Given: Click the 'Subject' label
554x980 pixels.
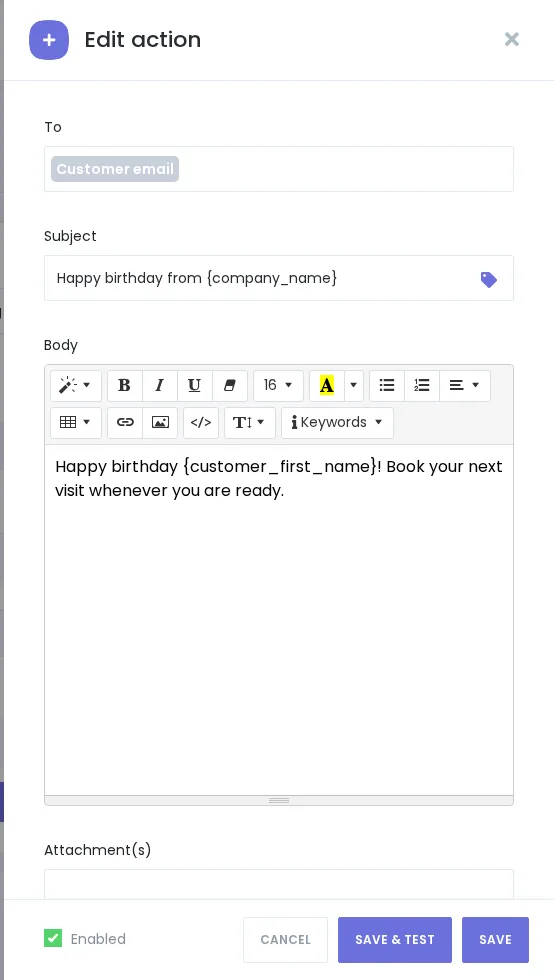Looking at the screenshot, I should coord(71,236).
